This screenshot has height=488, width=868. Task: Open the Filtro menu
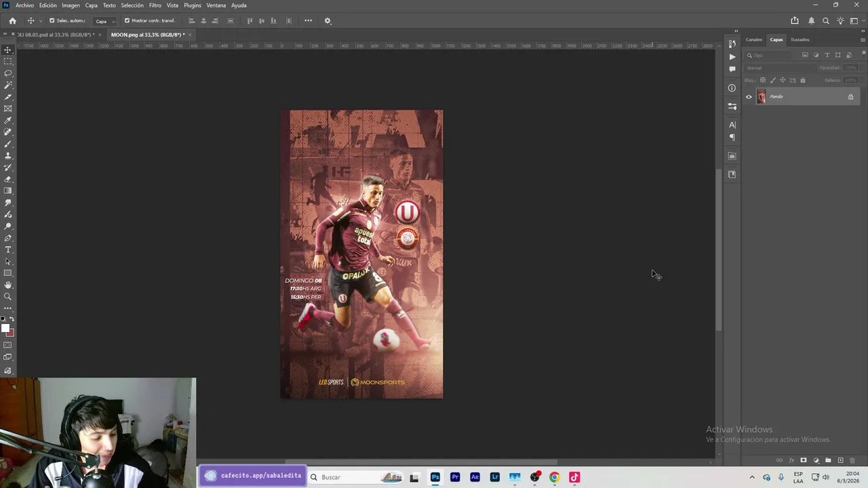click(x=155, y=5)
